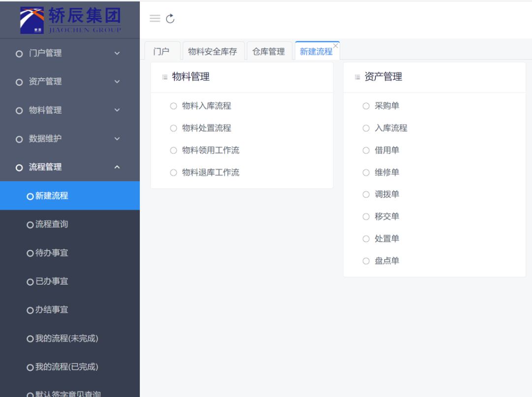Image resolution: width=532 pixels, height=397 pixels.
Task: Close the 新建流程 tab with X
Action: click(x=335, y=46)
